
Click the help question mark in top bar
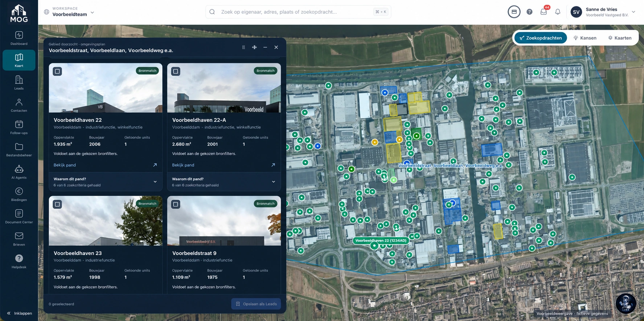tap(529, 12)
